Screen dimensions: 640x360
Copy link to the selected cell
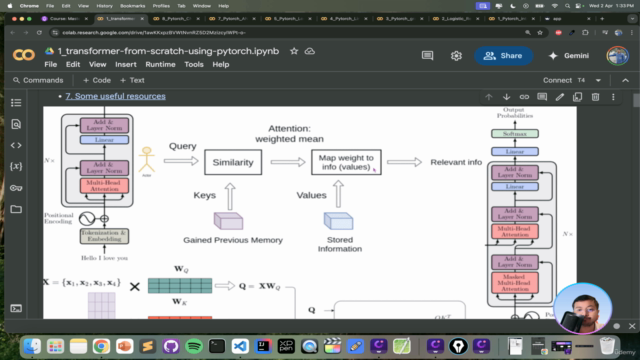coord(524,97)
